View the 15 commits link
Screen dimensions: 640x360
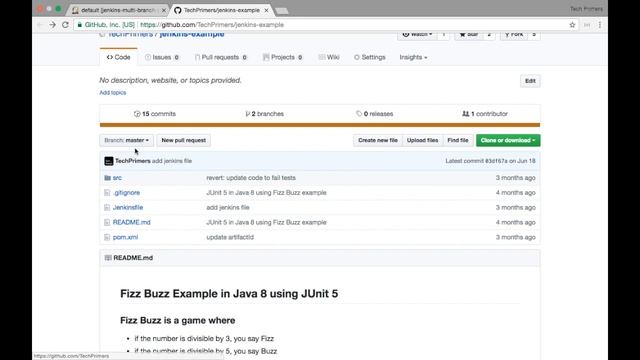pos(155,114)
